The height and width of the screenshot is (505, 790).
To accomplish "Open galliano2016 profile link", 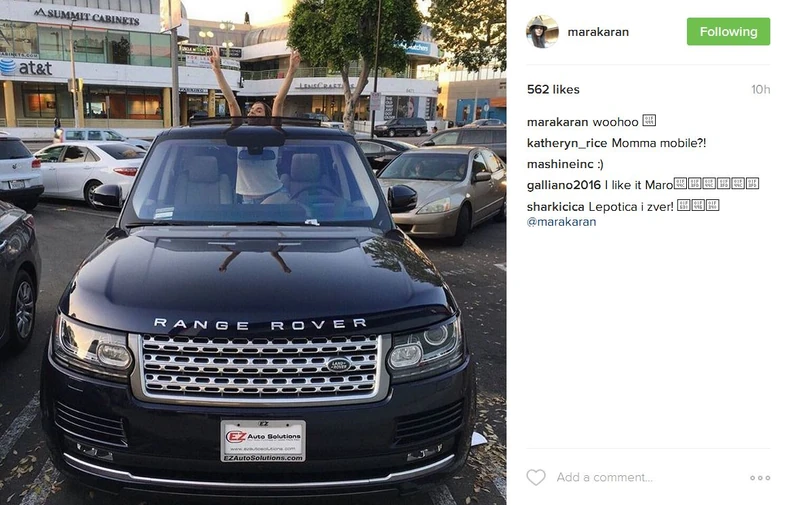I will pyautogui.click(x=564, y=185).
